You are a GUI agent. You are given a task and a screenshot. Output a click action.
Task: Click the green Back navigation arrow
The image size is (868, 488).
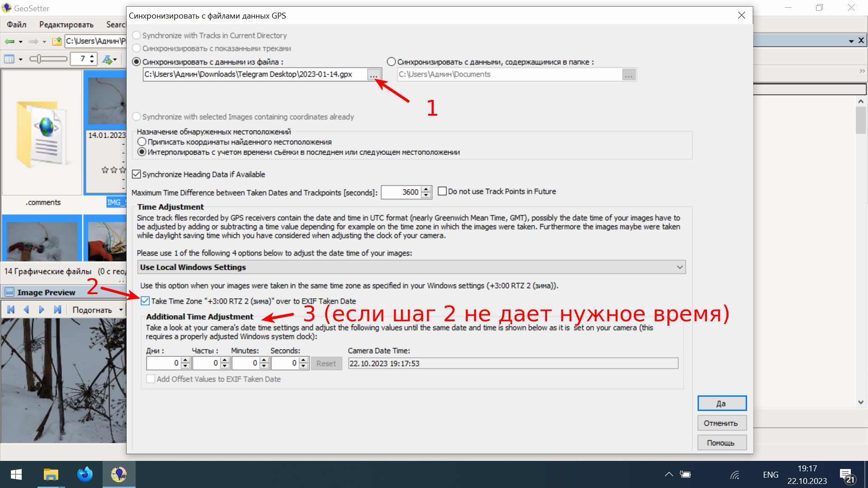[x=9, y=41]
